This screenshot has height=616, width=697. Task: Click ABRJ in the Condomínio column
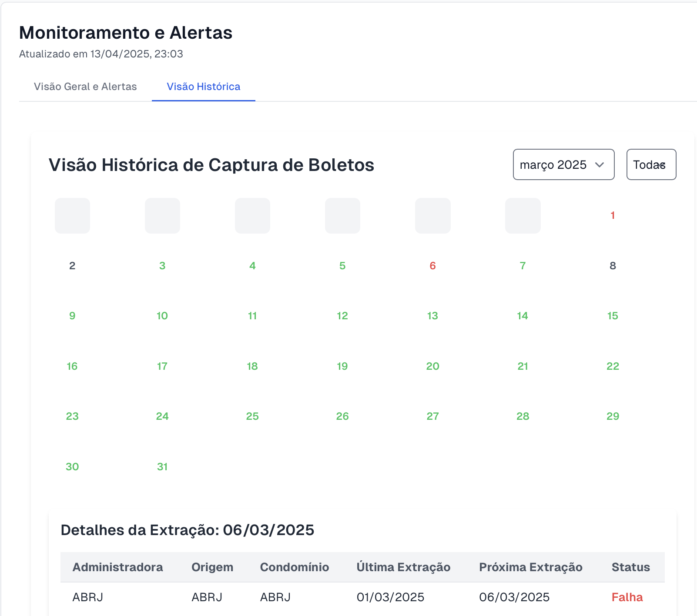[x=275, y=597]
